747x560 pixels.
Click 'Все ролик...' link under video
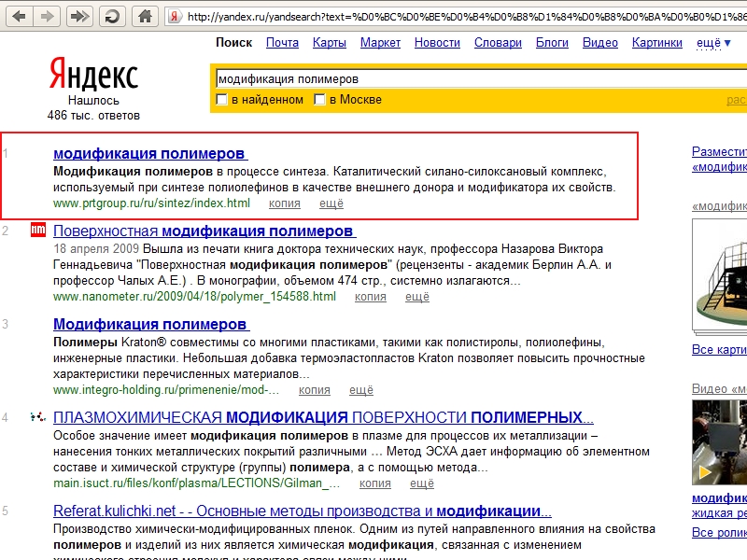tap(719, 532)
